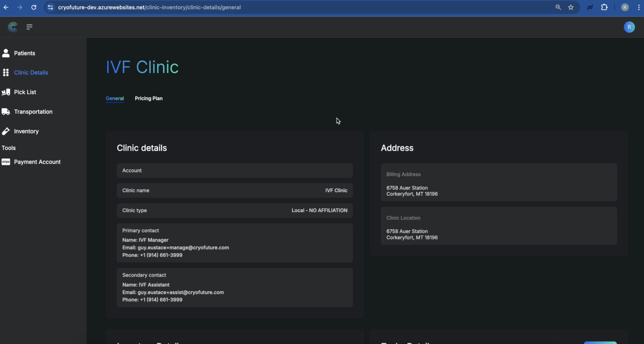
Task: Select the General tab
Action: 115,98
